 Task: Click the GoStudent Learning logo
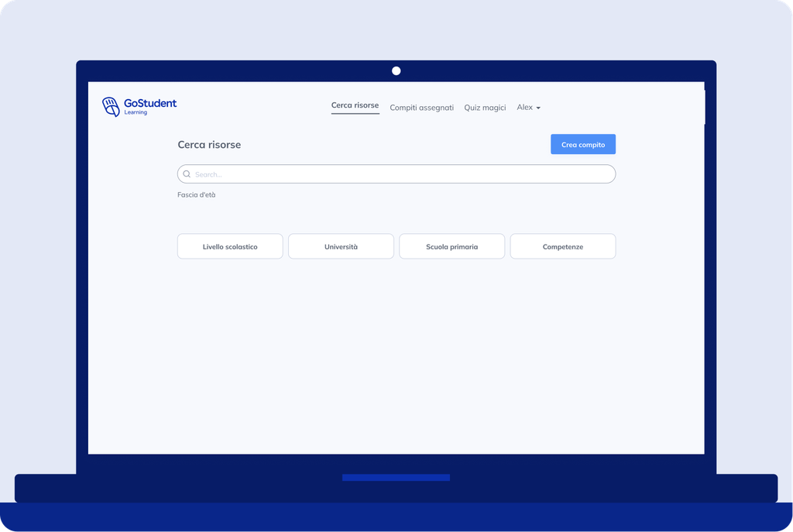coord(139,107)
